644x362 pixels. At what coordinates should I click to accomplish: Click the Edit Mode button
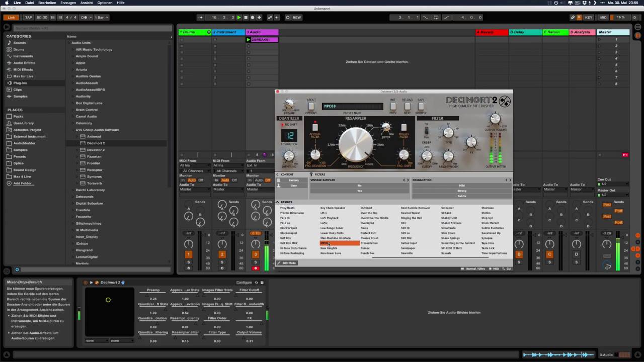coord(287,263)
